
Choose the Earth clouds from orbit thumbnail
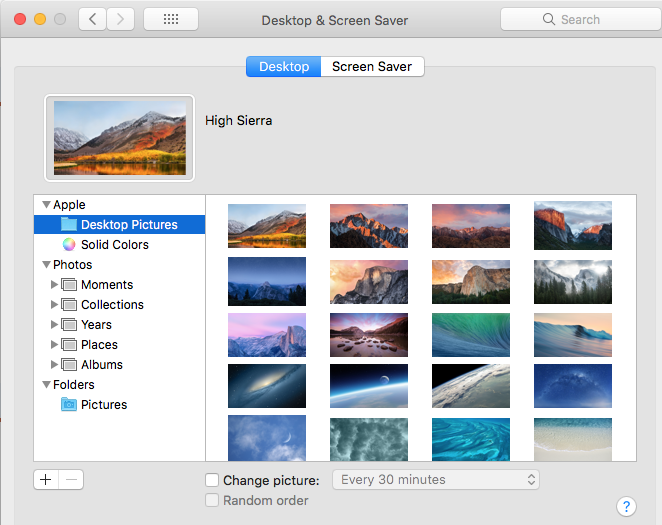471,386
